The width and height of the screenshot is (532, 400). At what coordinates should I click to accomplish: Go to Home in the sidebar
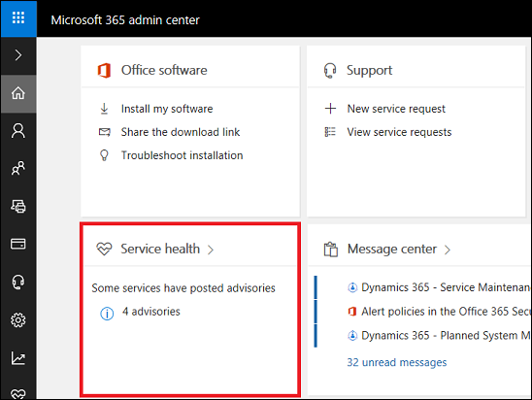coord(18,93)
